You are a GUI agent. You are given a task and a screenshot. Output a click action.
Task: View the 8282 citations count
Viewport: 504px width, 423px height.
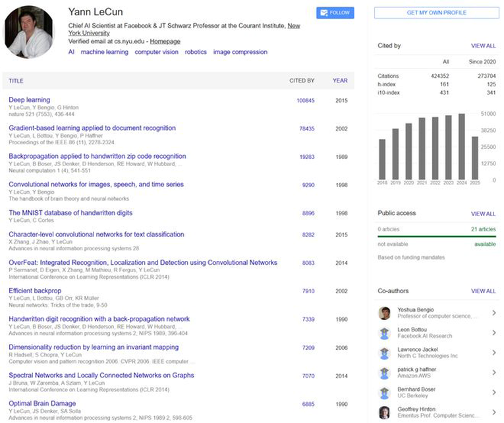point(308,235)
